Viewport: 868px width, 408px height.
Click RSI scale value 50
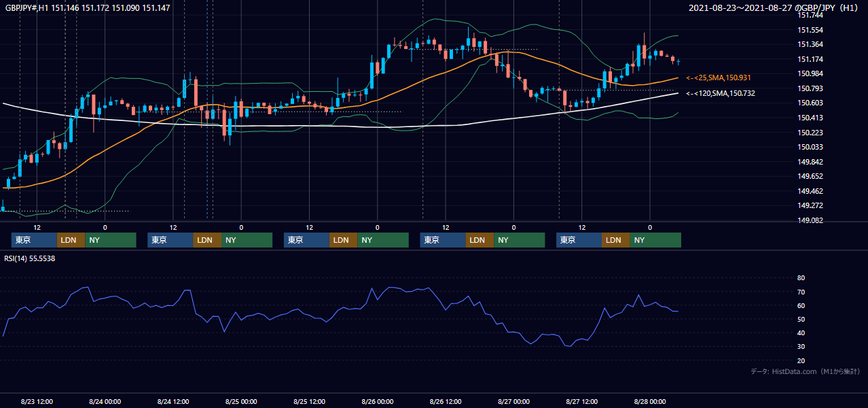(801, 319)
